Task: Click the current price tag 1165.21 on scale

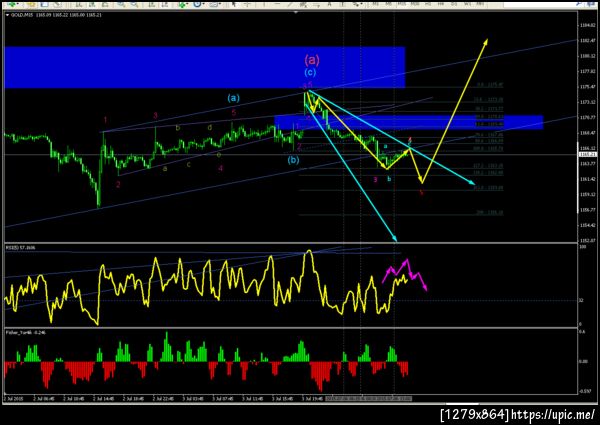Action: click(x=587, y=155)
